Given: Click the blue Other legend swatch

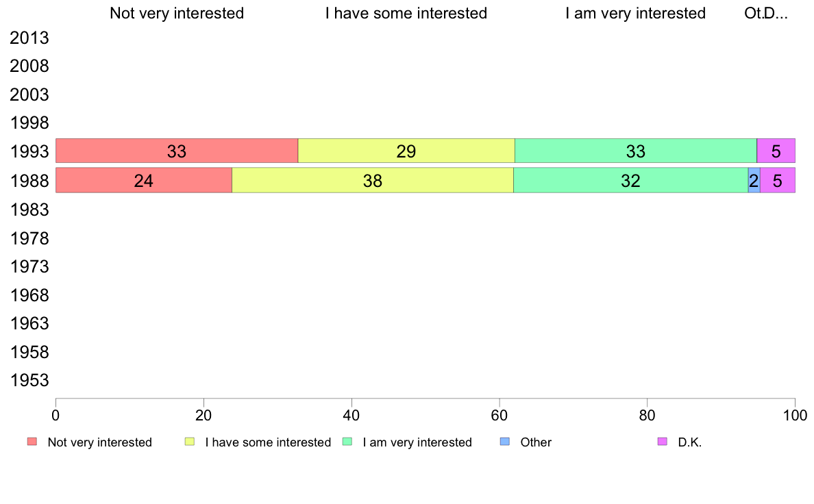Looking at the screenshot, I should [x=504, y=442].
